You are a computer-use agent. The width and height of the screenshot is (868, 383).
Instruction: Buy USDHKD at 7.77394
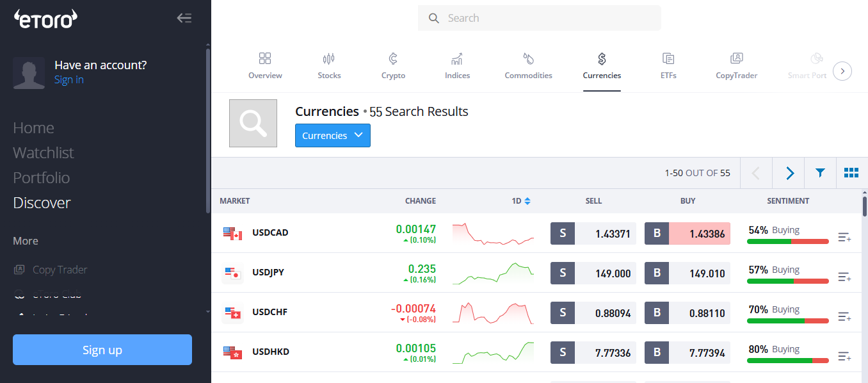(687, 353)
